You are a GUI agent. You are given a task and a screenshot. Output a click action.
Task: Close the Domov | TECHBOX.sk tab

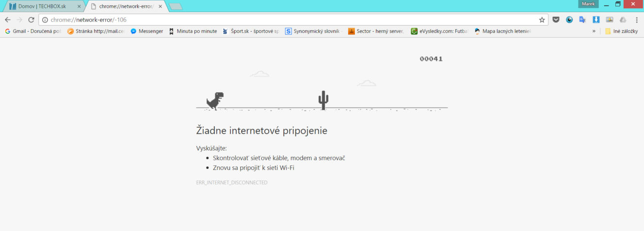coord(80,6)
